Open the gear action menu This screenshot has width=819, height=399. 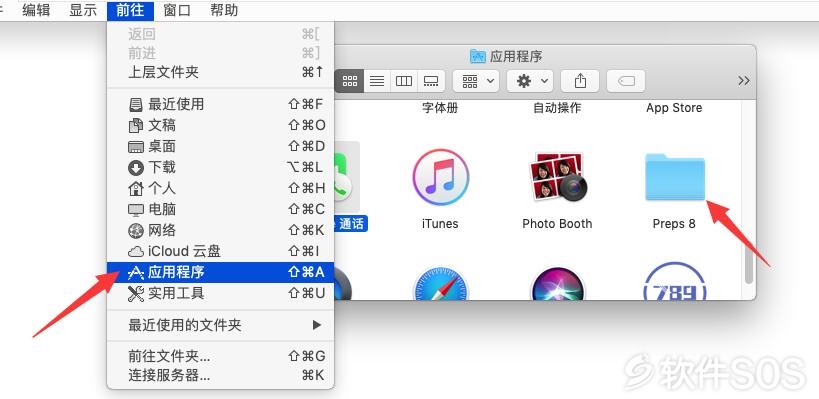point(530,81)
